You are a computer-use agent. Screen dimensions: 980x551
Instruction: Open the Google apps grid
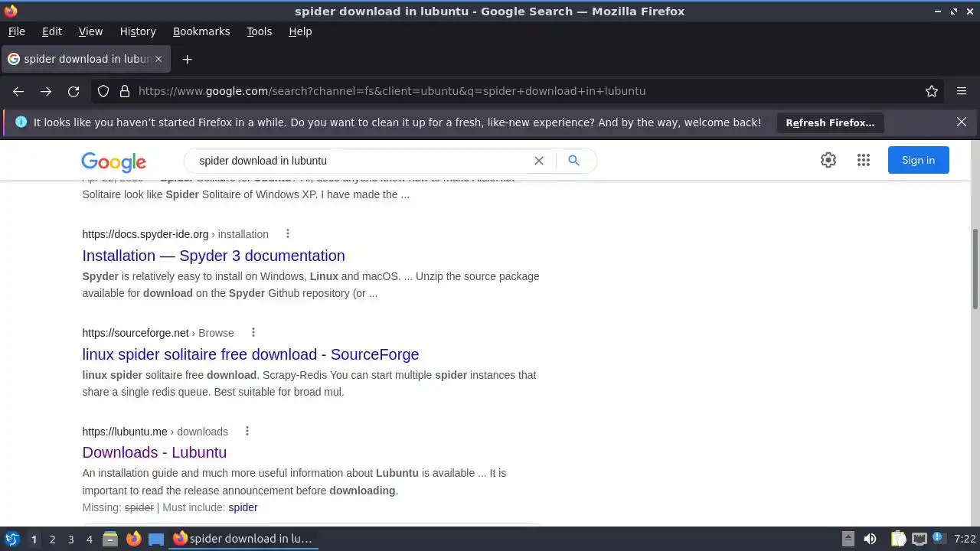point(864,160)
